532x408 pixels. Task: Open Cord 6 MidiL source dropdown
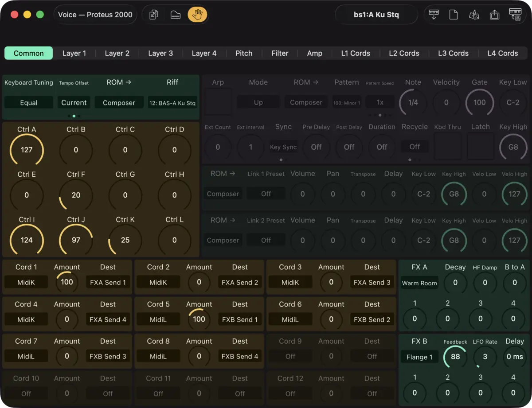pyautogui.click(x=290, y=319)
